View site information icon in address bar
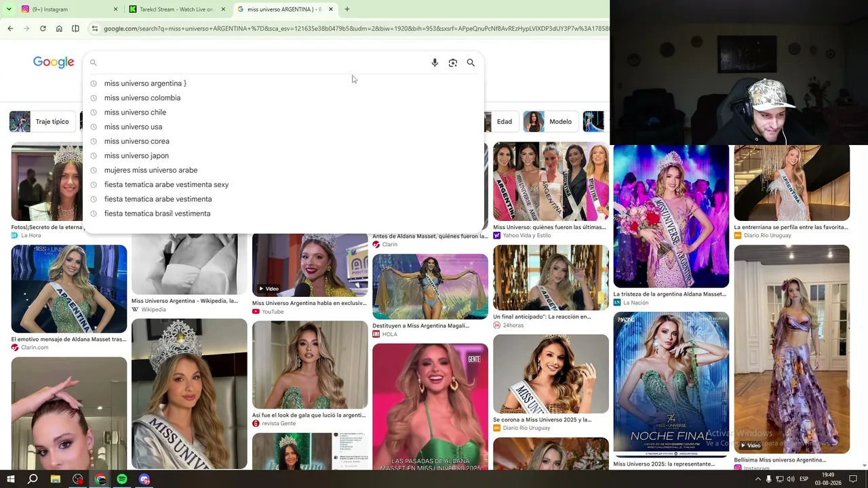The width and height of the screenshot is (868, 488). (x=95, y=28)
